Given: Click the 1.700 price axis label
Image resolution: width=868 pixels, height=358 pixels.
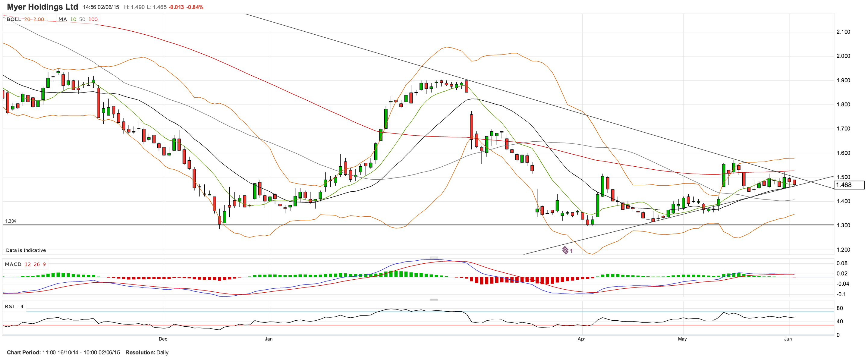Looking at the screenshot, I should [843, 129].
